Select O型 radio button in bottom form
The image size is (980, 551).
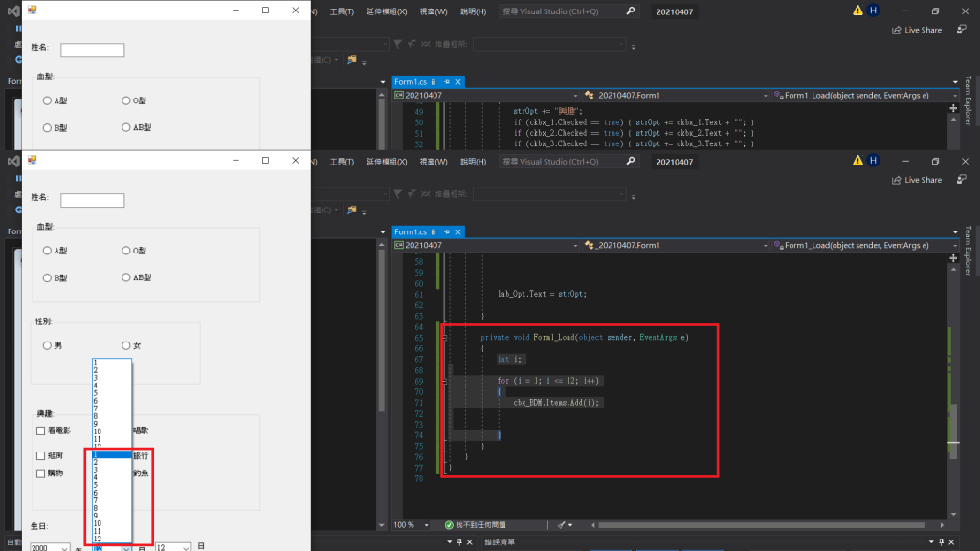pos(126,251)
